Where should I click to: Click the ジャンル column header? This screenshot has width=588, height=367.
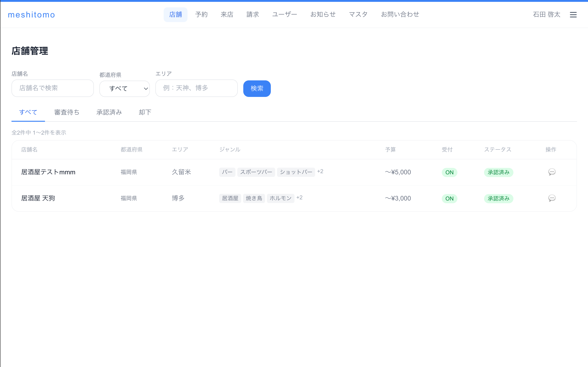(x=230, y=150)
